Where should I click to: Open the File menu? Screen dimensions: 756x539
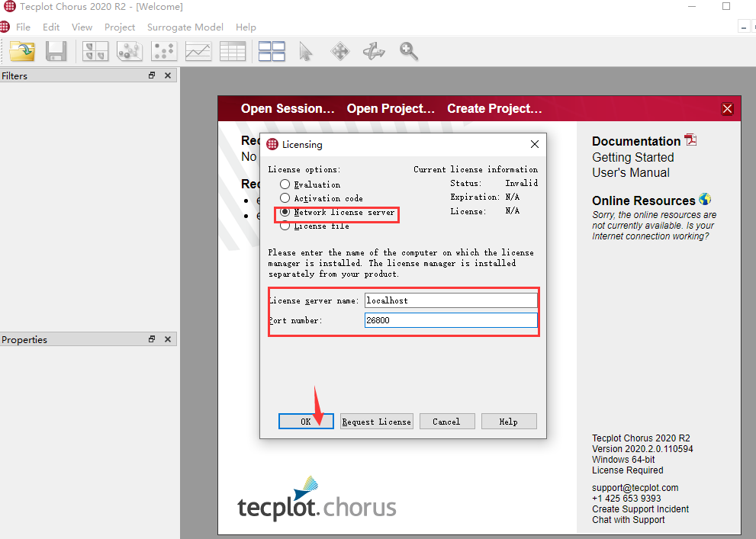point(23,27)
